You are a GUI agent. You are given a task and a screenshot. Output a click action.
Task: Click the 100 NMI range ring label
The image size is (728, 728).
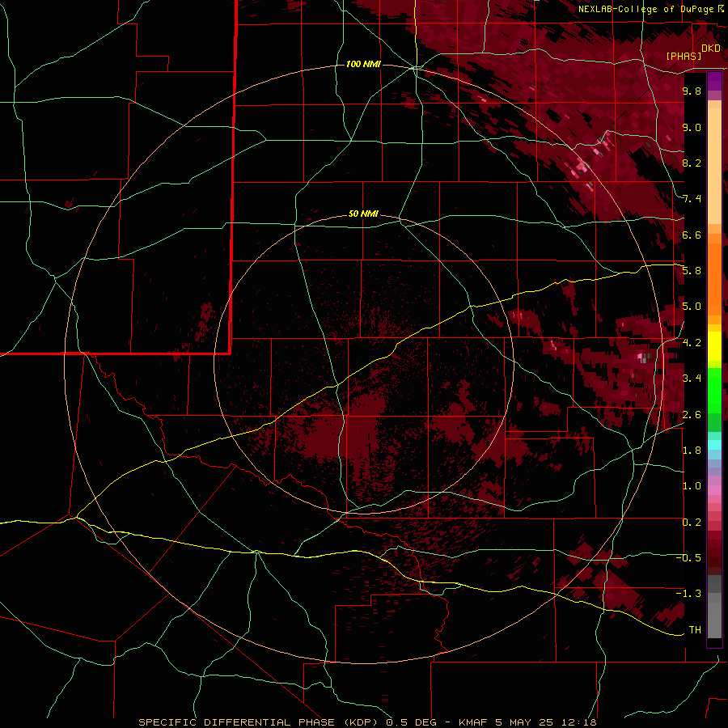(x=363, y=64)
